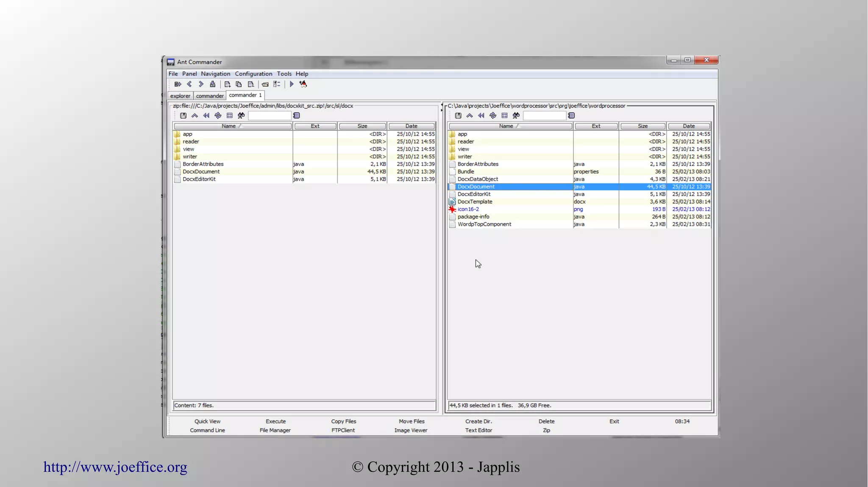The image size is (868, 487).
Task: Click the right panel table view icon
Action: (504, 116)
